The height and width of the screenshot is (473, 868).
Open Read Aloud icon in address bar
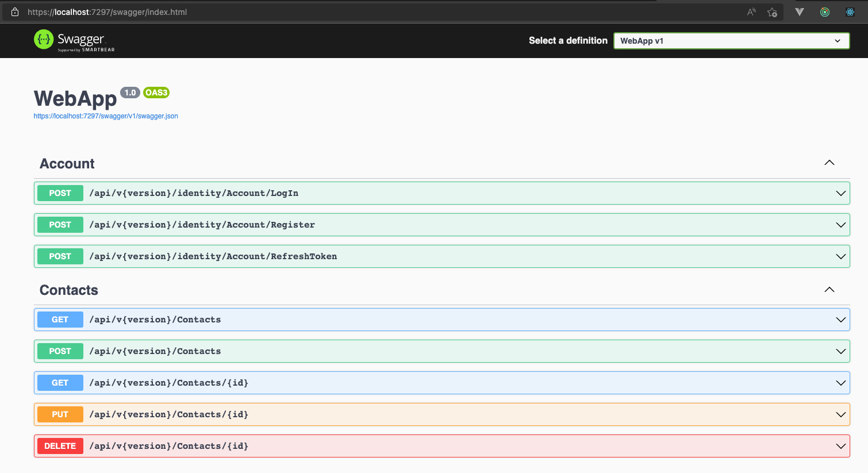coord(751,12)
